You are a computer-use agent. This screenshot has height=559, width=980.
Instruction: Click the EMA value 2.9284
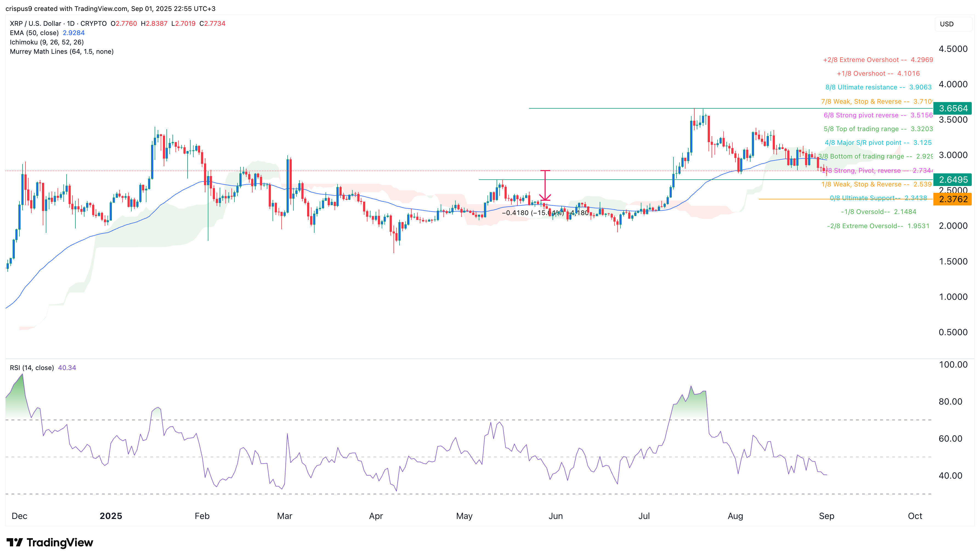pyautogui.click(x=74, y=33)
